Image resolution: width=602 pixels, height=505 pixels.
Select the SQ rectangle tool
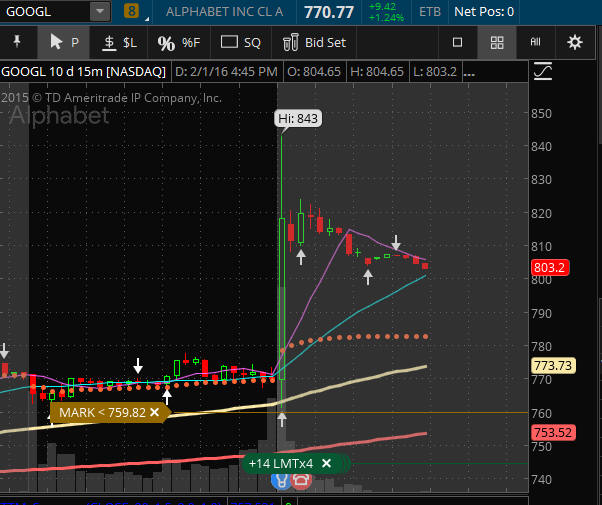pyautogui.click(x=241, y=42)
